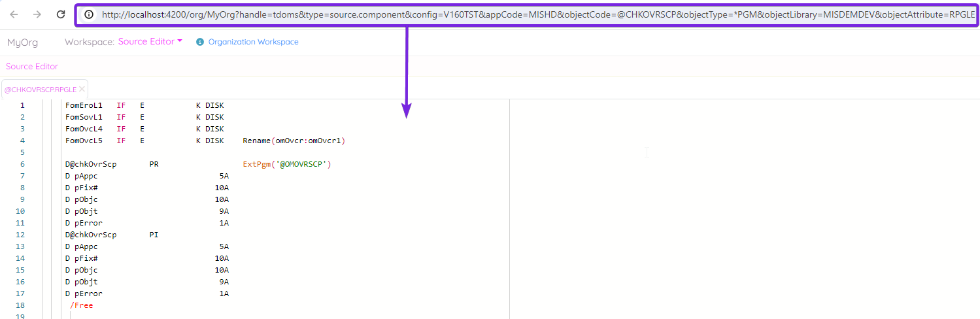Reload the page with refresh icon

60,14
